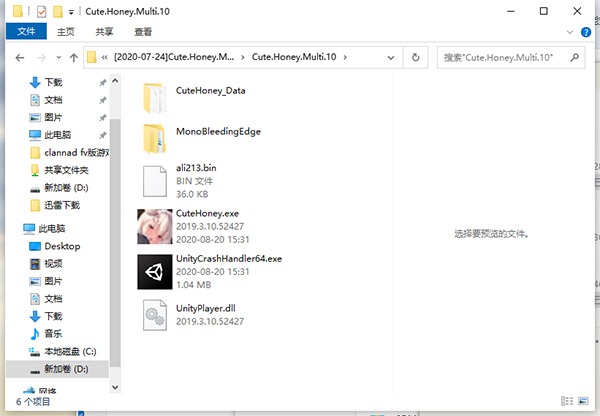Click the Cute.Honey.Multi.10 breadcrumb segment
Viewport: 600px width, 416px height.
tap(294, 57)
